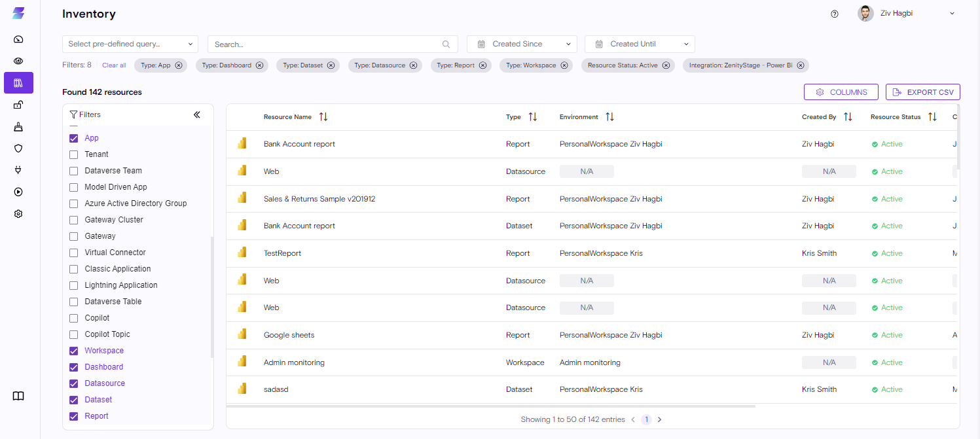Remove the Type: Dashboard filter chip

coord(259,65)
